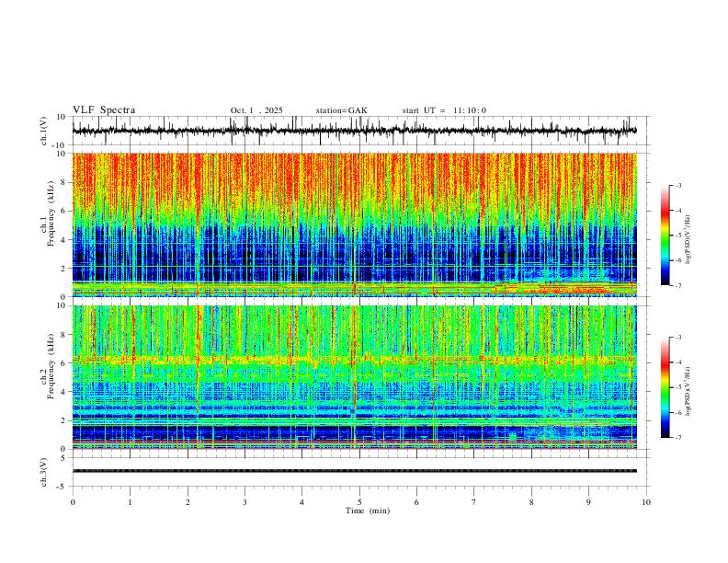Click the '-7' label on ch.2 colorbar
Viewport: 728px width, 563px height.
[677, 437]
